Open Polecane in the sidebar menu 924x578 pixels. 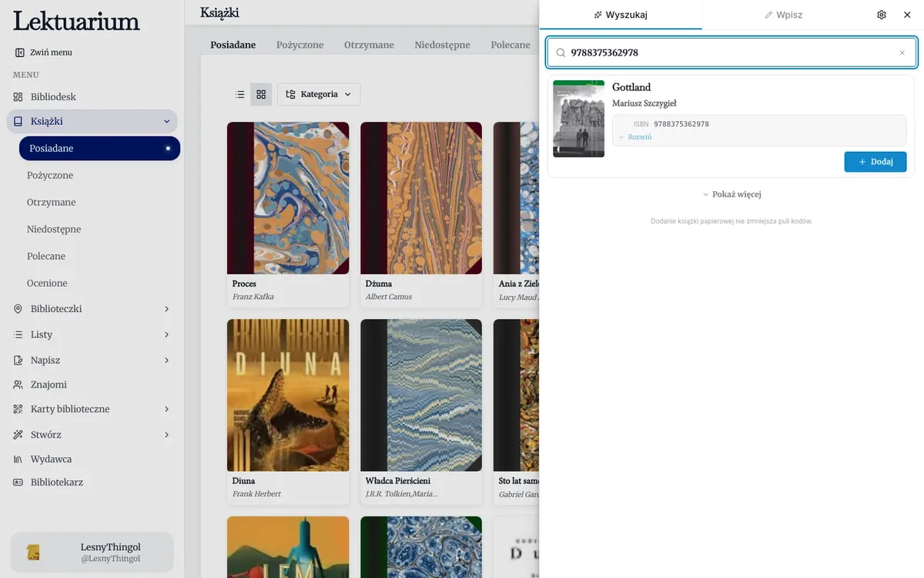pyautogui.click(x=46, y=256)
